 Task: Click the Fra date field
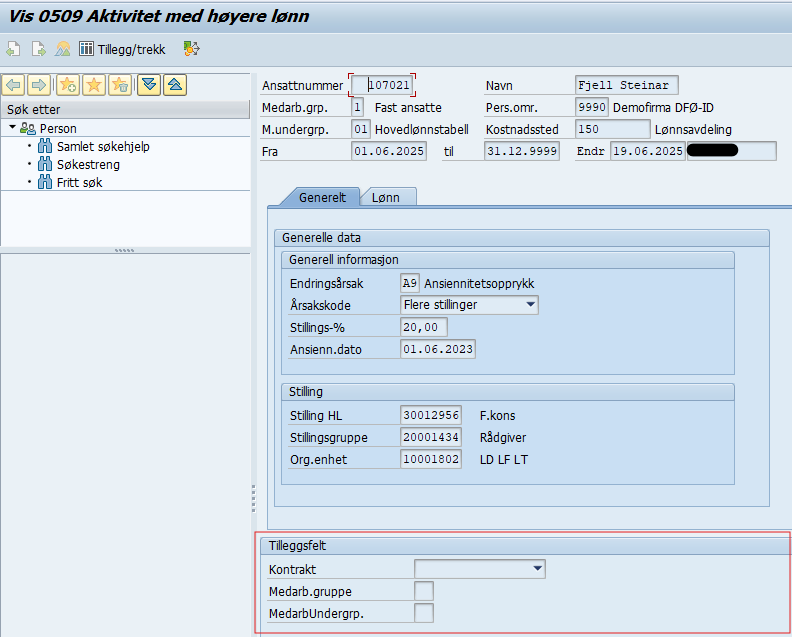389,151
